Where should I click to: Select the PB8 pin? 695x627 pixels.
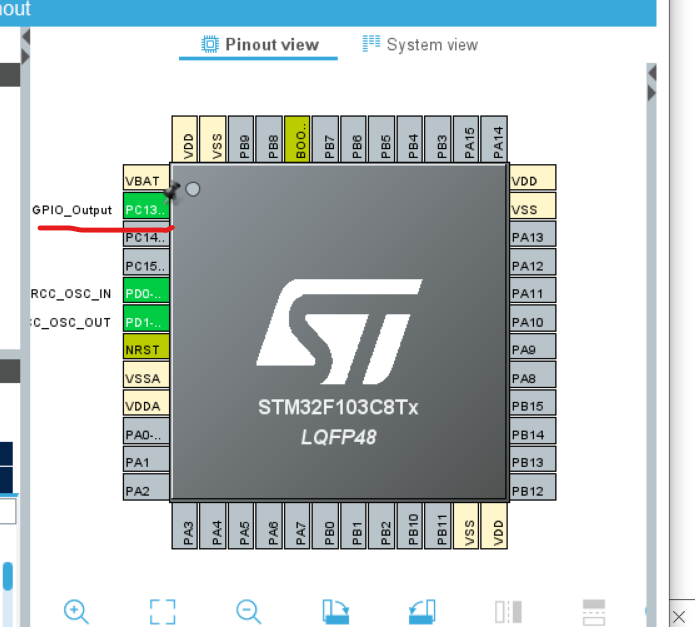[269, 139]
